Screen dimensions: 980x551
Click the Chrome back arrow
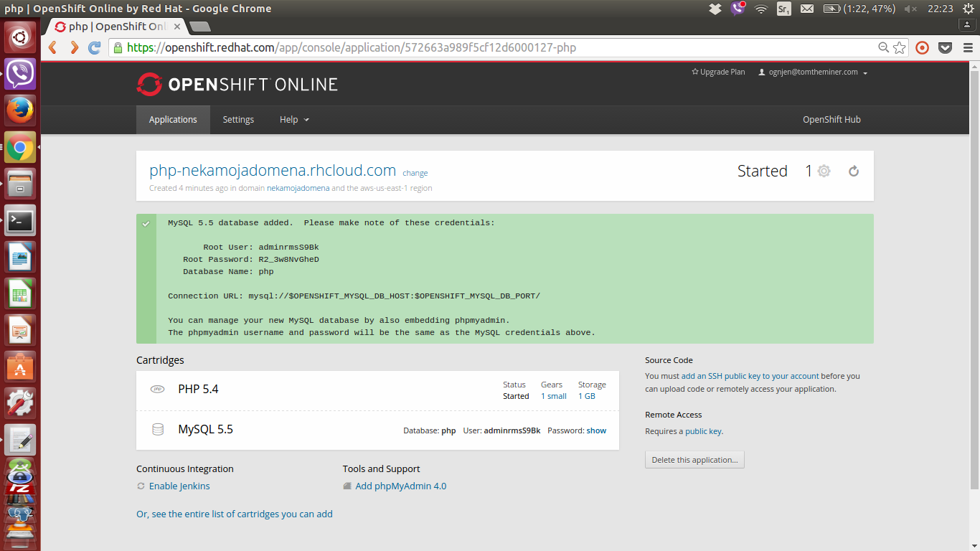tap(52, 47)
